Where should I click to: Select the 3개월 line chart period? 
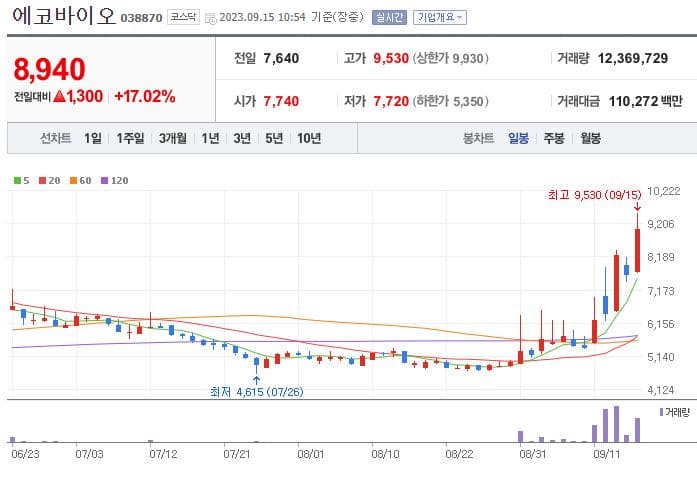click(x=173, y=138)
